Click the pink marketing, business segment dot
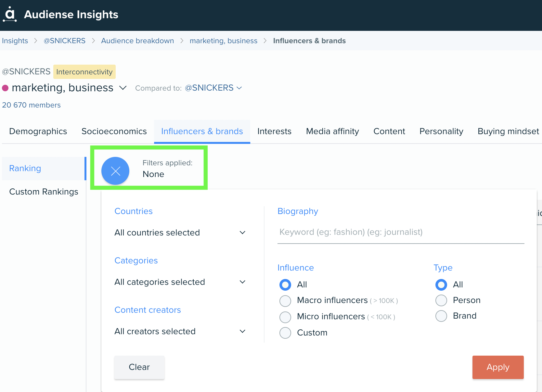542x392 pixels. (5, 88)
